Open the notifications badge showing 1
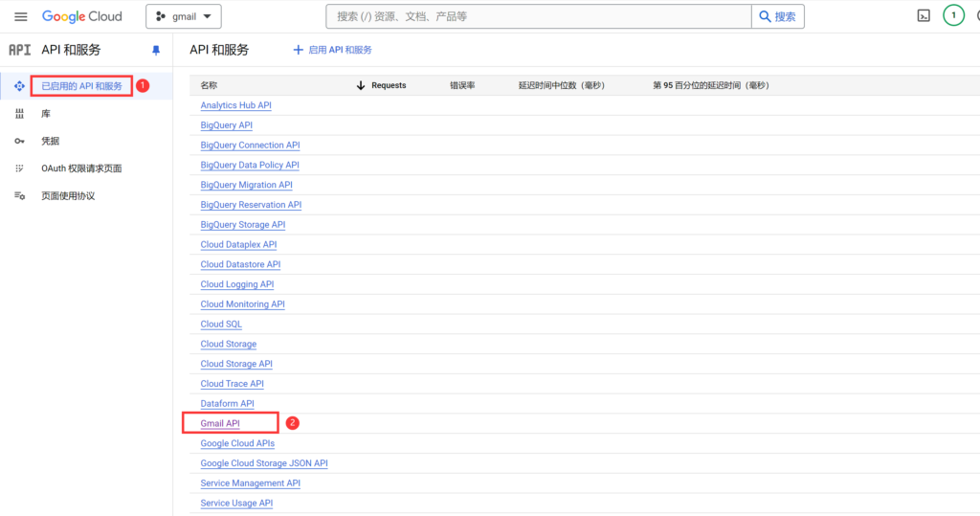Screen dimensions: 980x516 pos(953,15)
